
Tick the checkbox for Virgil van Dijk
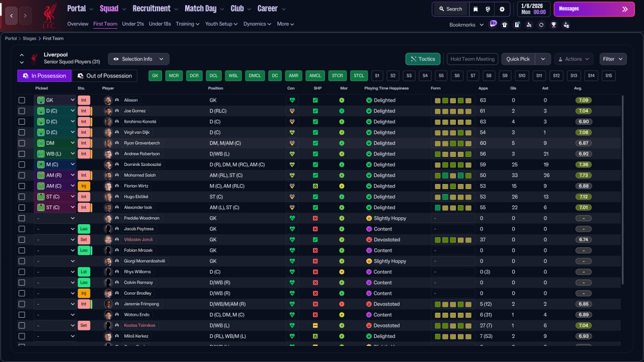[22, 133]
